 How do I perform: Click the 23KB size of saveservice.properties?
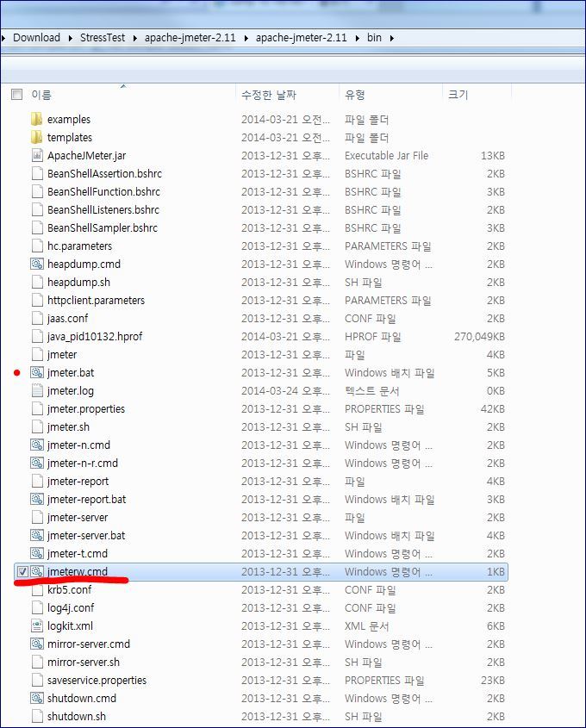tap(493, 681)
